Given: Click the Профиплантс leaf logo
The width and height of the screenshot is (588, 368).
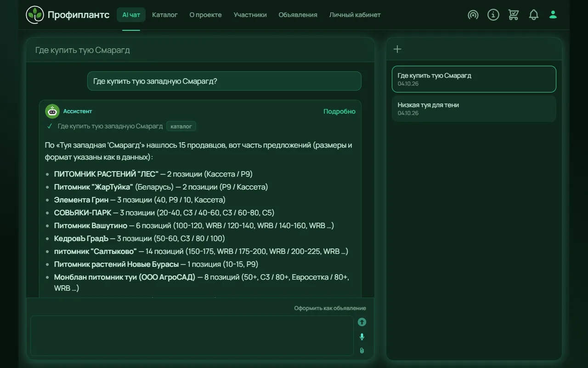Looking at the screenshot, I should [34, 15].
